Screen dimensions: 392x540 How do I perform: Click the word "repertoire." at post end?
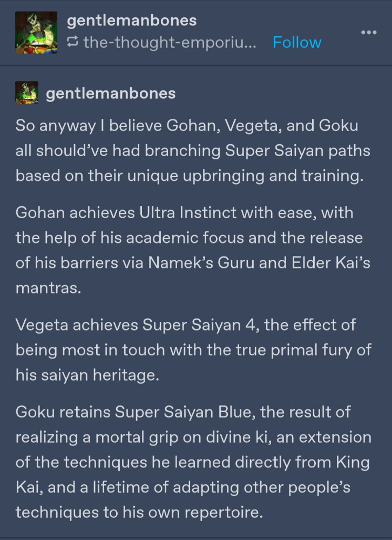(224, 512)
